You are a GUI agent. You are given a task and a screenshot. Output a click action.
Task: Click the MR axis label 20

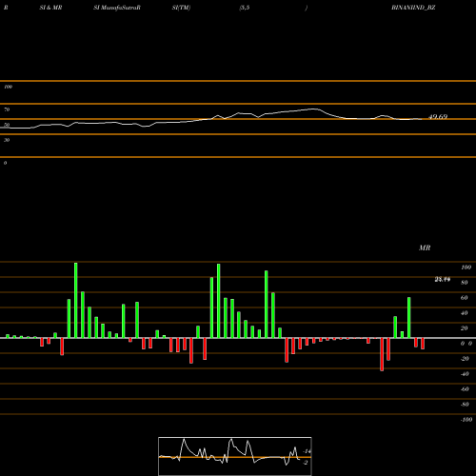pos(465,328)
